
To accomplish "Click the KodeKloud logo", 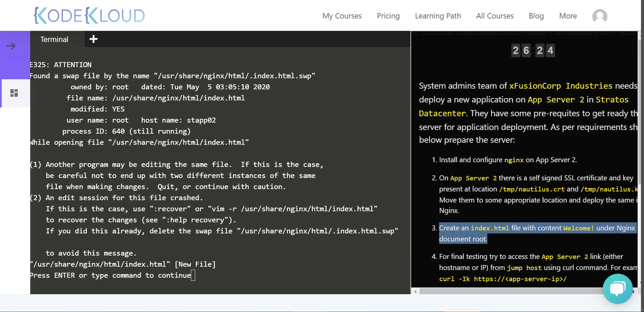I will (x=89, y=15).
